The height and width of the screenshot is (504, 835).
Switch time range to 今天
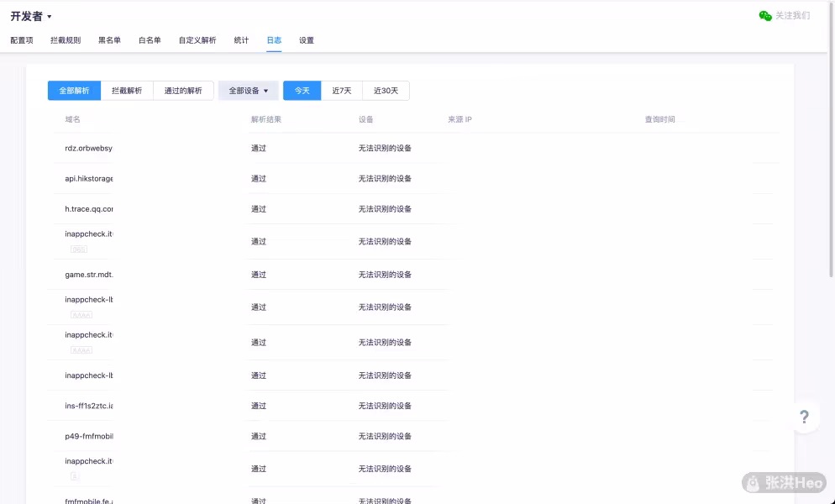302,91
